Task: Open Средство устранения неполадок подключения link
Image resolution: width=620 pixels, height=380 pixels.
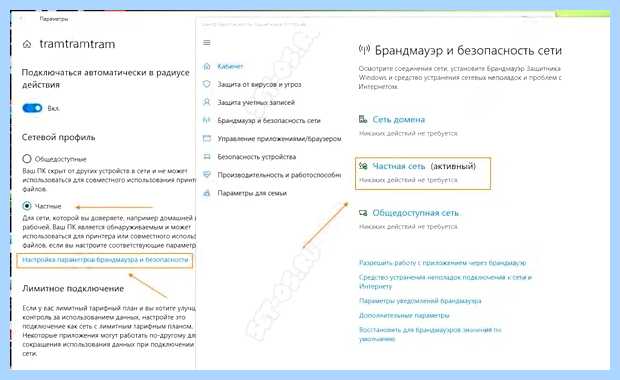Action: 445,282
